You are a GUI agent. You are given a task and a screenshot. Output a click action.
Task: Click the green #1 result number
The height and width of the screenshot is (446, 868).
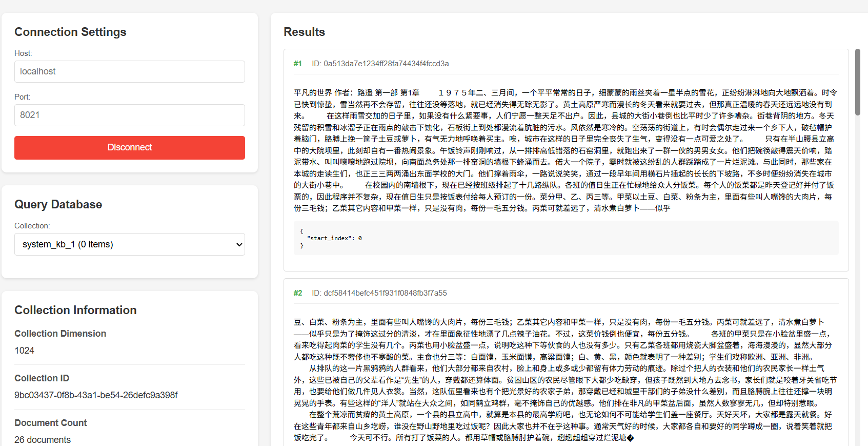[x=297, y=64]
